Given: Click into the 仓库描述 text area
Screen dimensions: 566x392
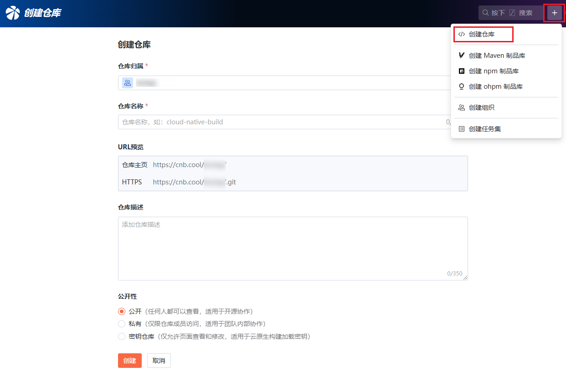Looking at the screenshot, I should (293, 248).
